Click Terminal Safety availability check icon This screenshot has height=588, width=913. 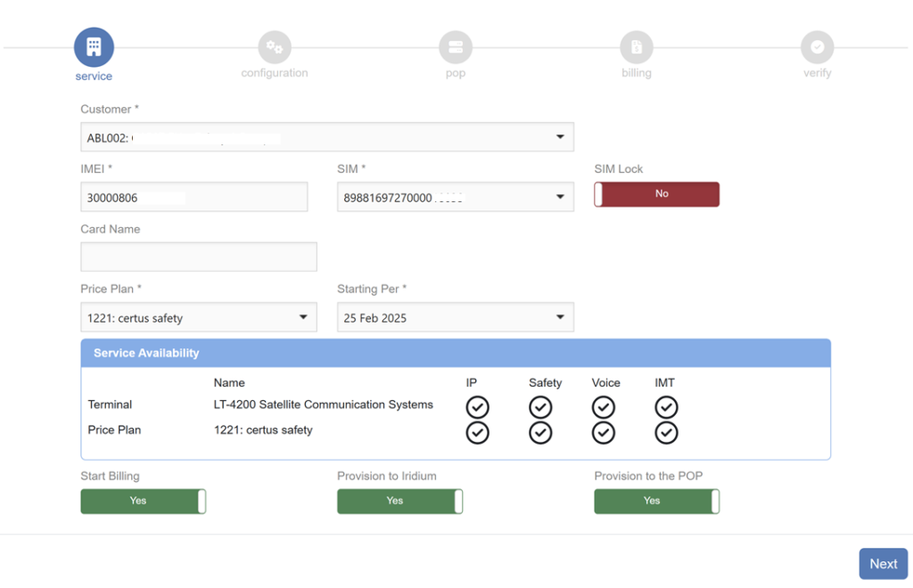point(540,407)
